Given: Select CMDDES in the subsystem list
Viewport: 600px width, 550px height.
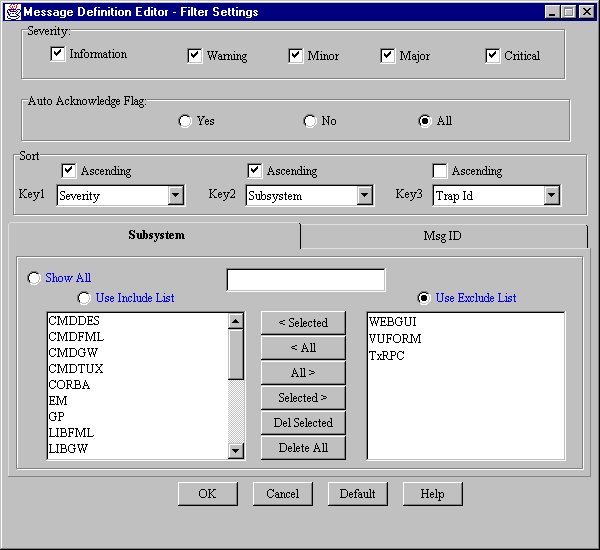Looking at the screenshot, I should coord(138,321).
